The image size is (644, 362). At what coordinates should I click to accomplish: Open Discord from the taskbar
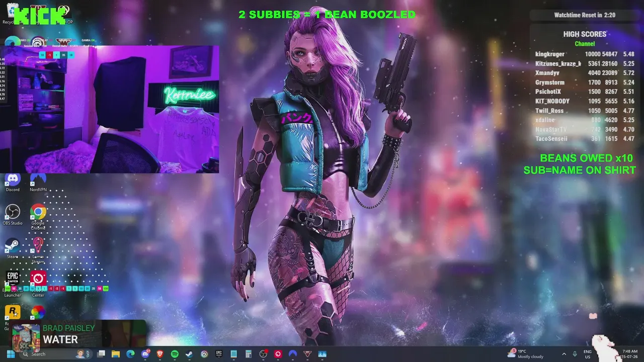point(145,354)
